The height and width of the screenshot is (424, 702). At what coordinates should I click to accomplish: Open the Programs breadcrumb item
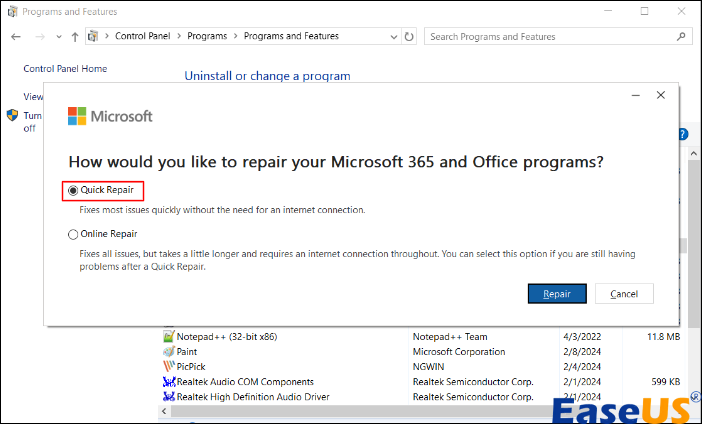(207, 37)
